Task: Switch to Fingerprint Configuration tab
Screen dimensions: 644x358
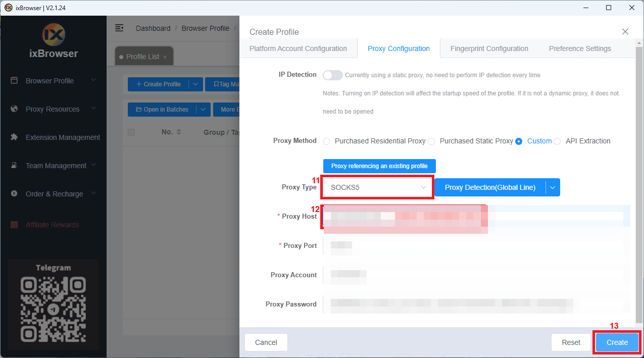Action: (x=489, y=48)
